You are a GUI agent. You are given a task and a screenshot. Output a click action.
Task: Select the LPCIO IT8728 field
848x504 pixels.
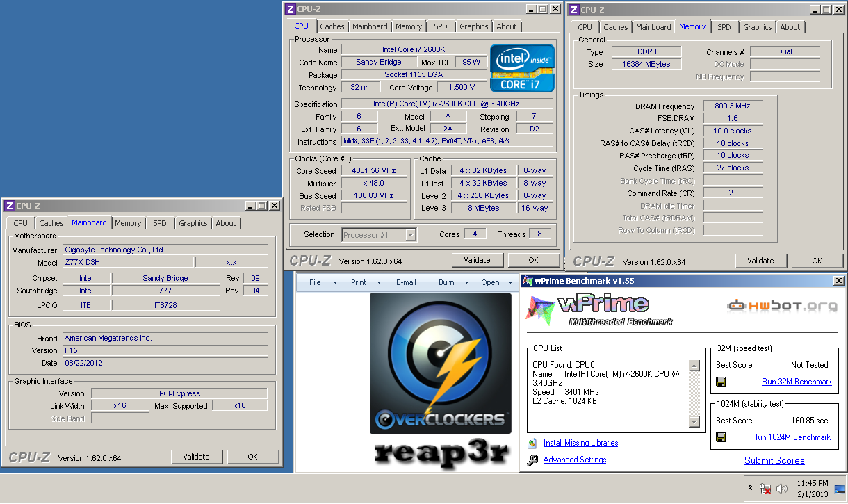(x=165, y=304)
